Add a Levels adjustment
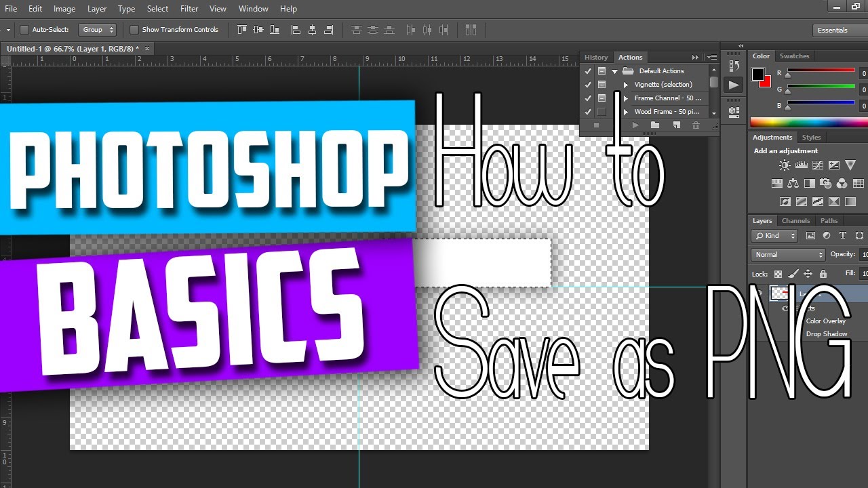Screen dimensions: 868x488 tap(801, 165)
